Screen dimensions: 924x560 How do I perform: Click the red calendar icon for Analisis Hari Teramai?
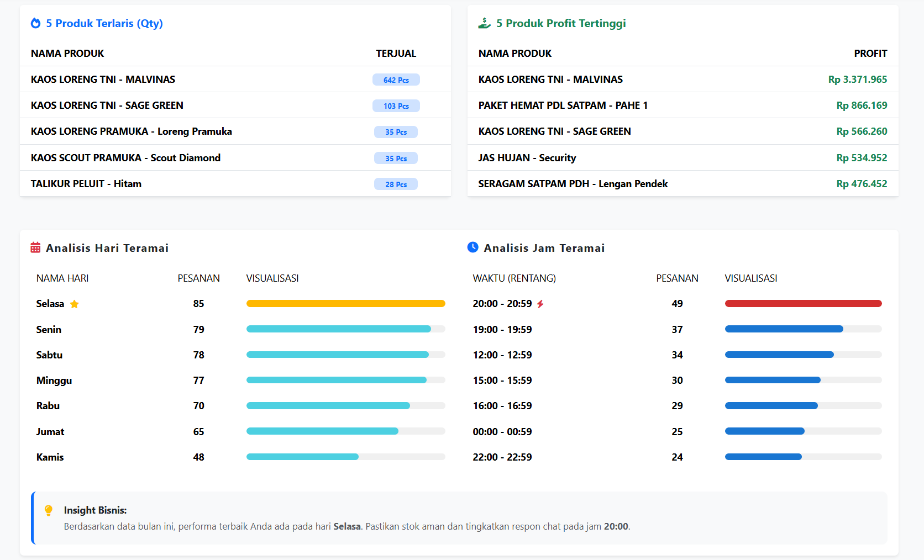pos(35,247)
